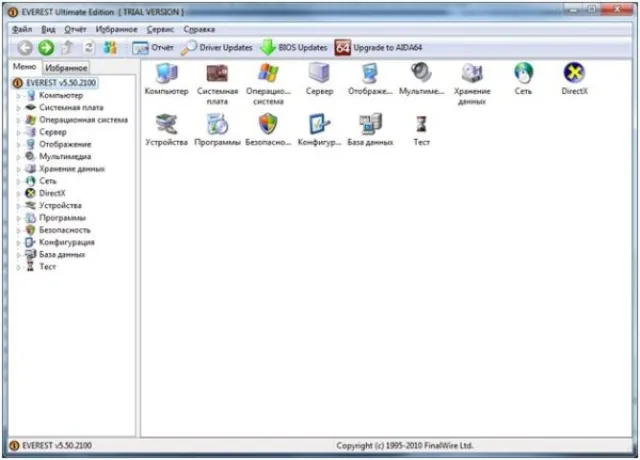Click the Copyright FinalWire Ltd. status text
The width and height of the screenshot is (640, 460).
[x=404, y=445]
